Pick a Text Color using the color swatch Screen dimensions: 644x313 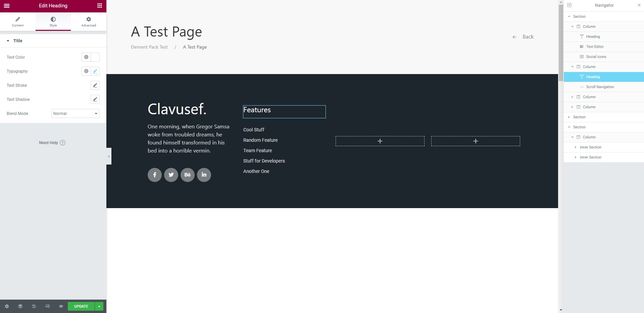click(x=95, y=57)
